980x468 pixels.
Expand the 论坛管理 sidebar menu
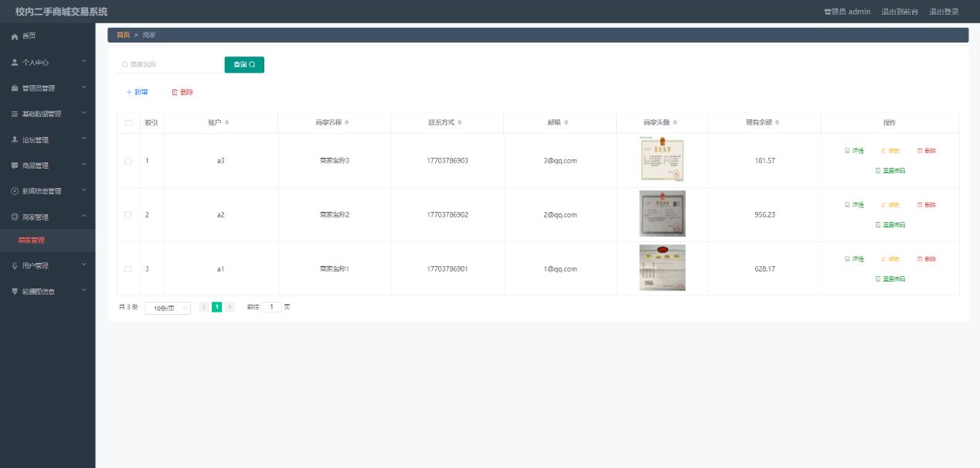[x=47, y=140]
